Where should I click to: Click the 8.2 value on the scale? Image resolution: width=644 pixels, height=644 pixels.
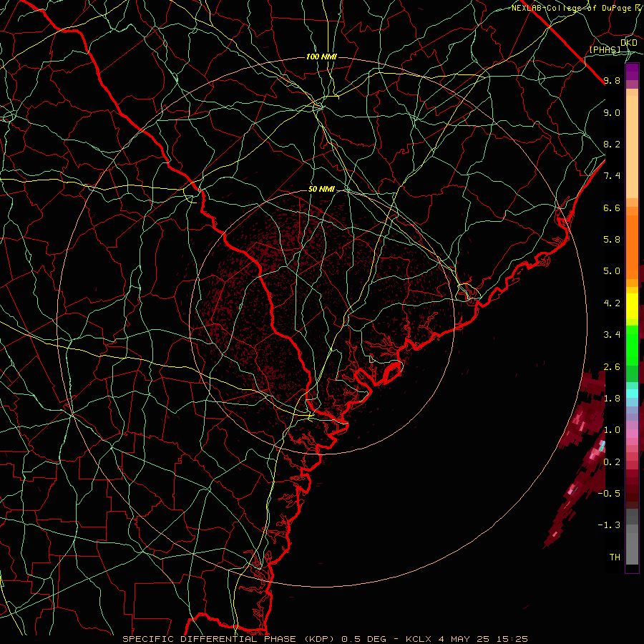pyautogui.click(x=612, y=144)
